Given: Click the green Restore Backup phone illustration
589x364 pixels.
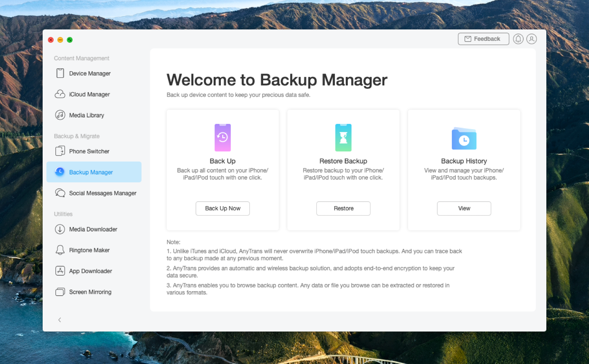Looking at the screenshot, I should (343, 138).
